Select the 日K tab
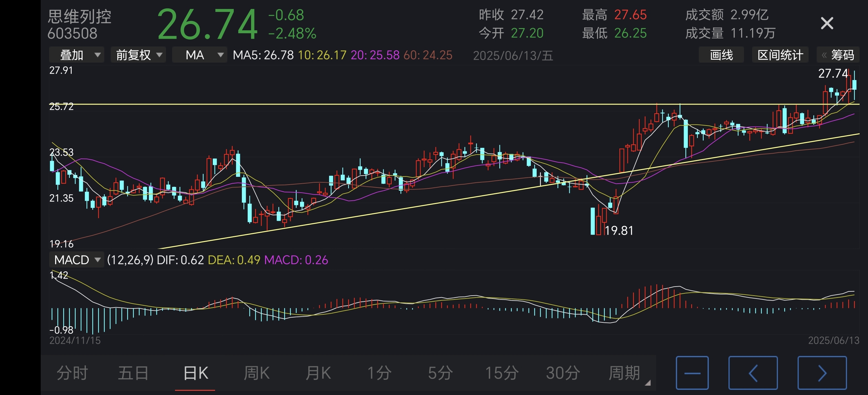 pyautogui.click(x=195, y=373)
